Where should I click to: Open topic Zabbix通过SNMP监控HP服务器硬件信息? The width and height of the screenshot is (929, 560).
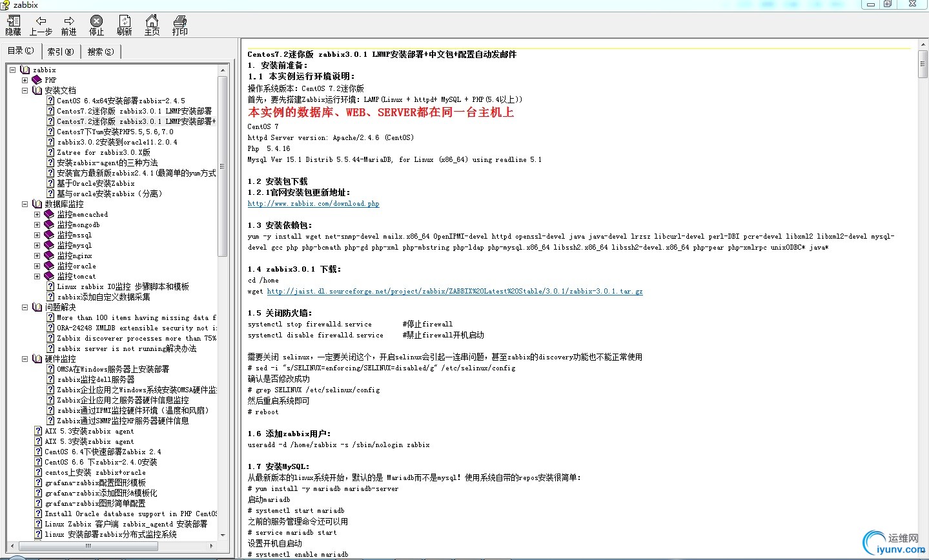tap(123, 421)
